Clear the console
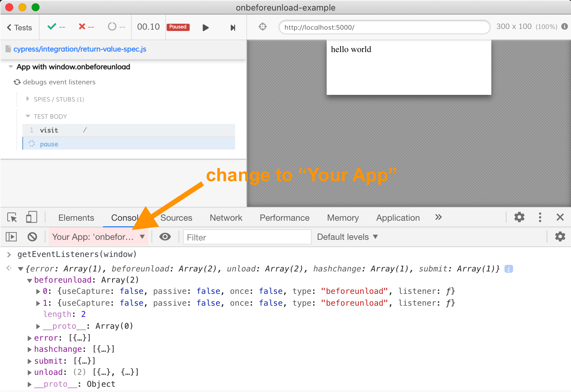The image size is (571, 392). coord(32,237)
